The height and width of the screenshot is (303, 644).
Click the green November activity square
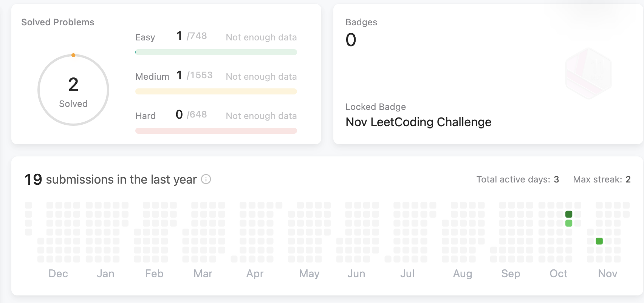599,241
